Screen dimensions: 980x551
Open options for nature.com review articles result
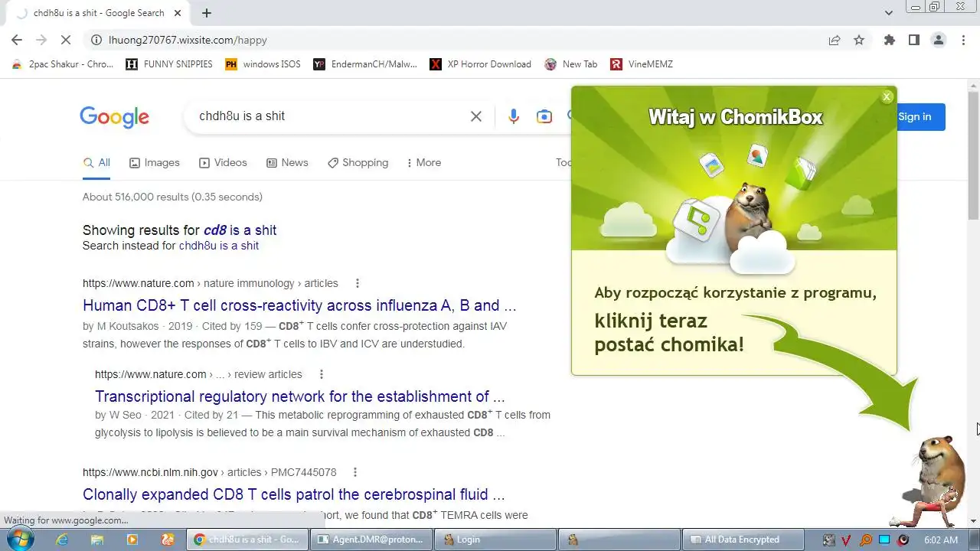point(322,374)
